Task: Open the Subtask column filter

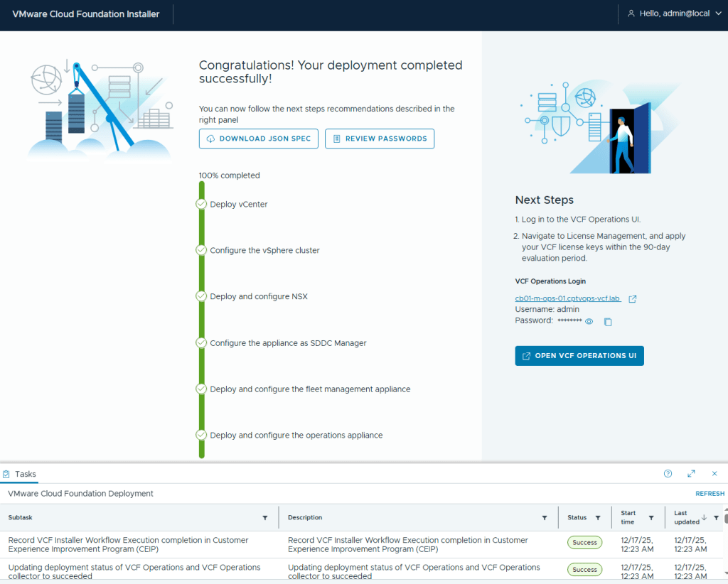Action: pyautogui.click(x=265, y=518)
